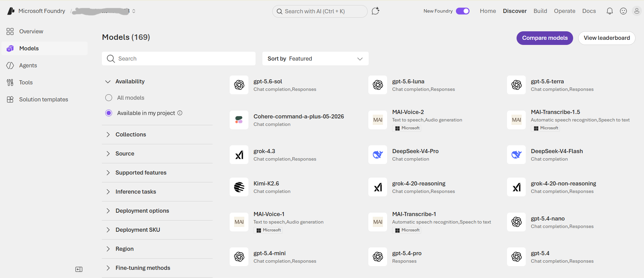Screen dimensions: 644x278
Task: Click the Microsoft badge under MAI-Transcribe-1.5
Action: pos(546,128)
